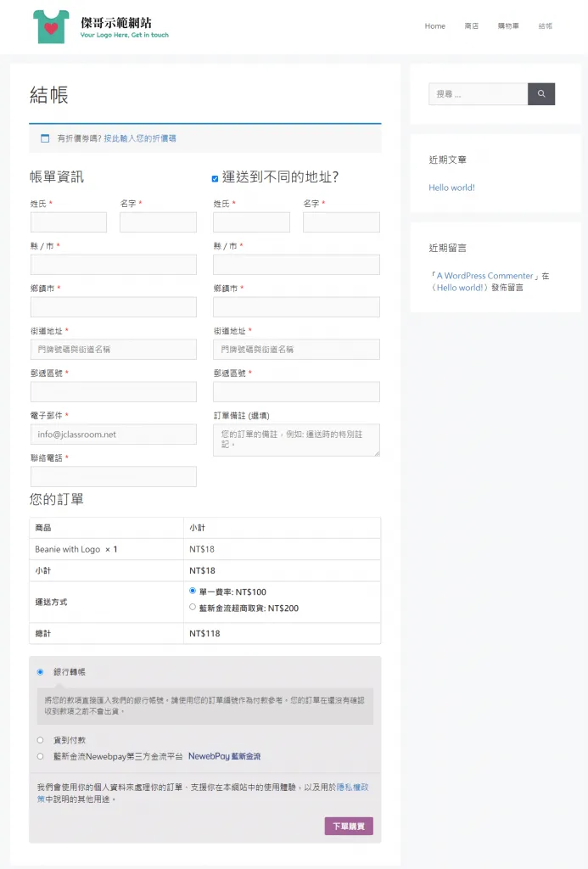Select 藍新金流超商取貨 NT$200 shipping option

tap(193, 607)
